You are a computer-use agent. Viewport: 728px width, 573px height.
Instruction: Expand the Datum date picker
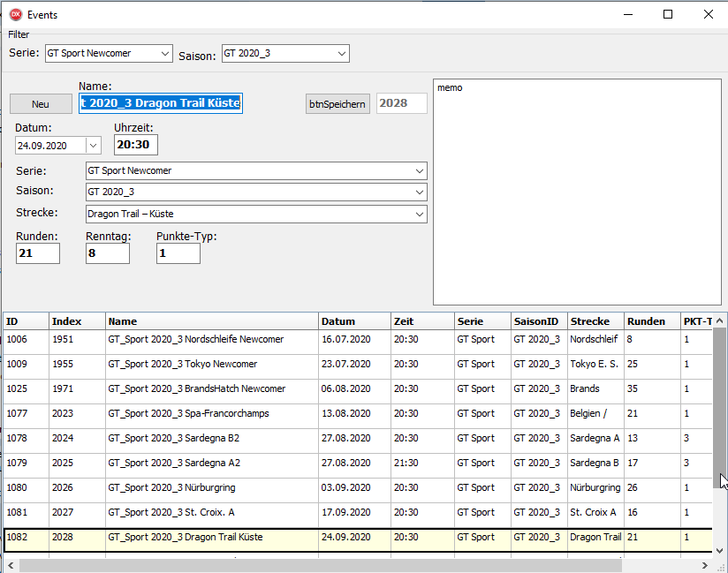[94, 146]
